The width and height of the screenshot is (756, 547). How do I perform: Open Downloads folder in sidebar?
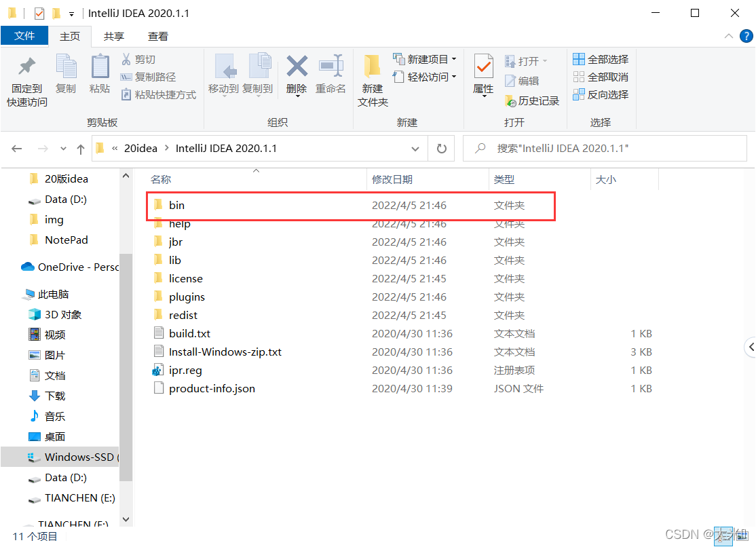pos(48,396)
